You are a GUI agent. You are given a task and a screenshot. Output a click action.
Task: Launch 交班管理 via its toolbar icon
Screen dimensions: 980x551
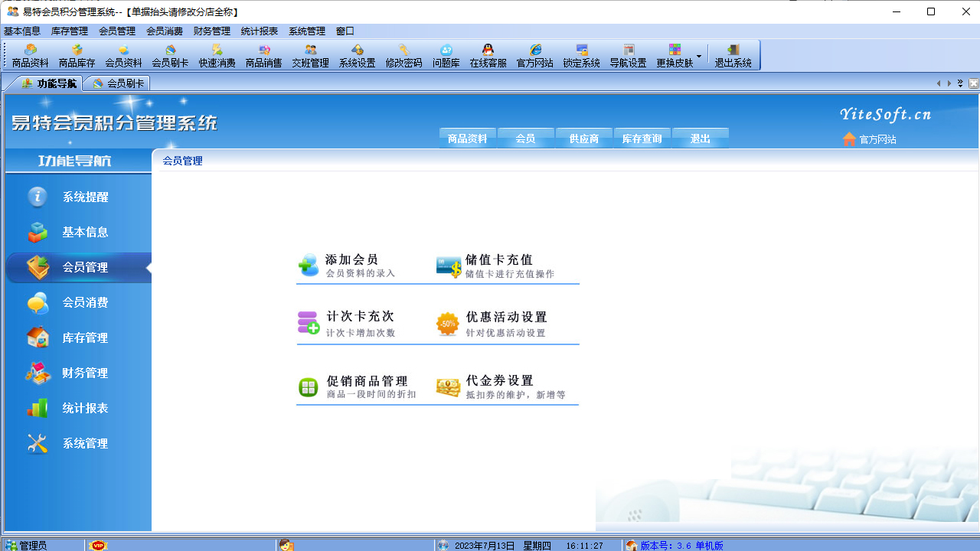310,55
